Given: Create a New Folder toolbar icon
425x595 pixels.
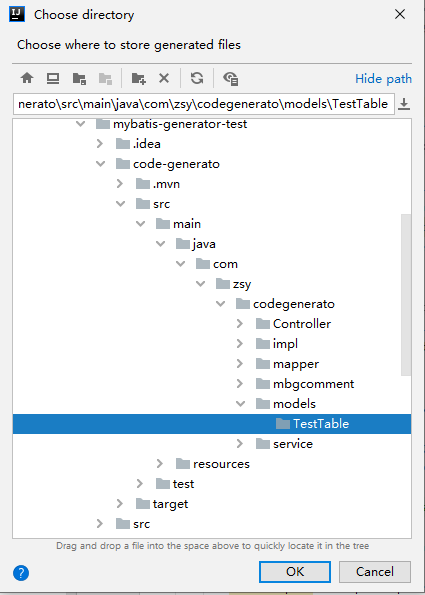Looking at the screenshot, I should click(x=139, y=79).
